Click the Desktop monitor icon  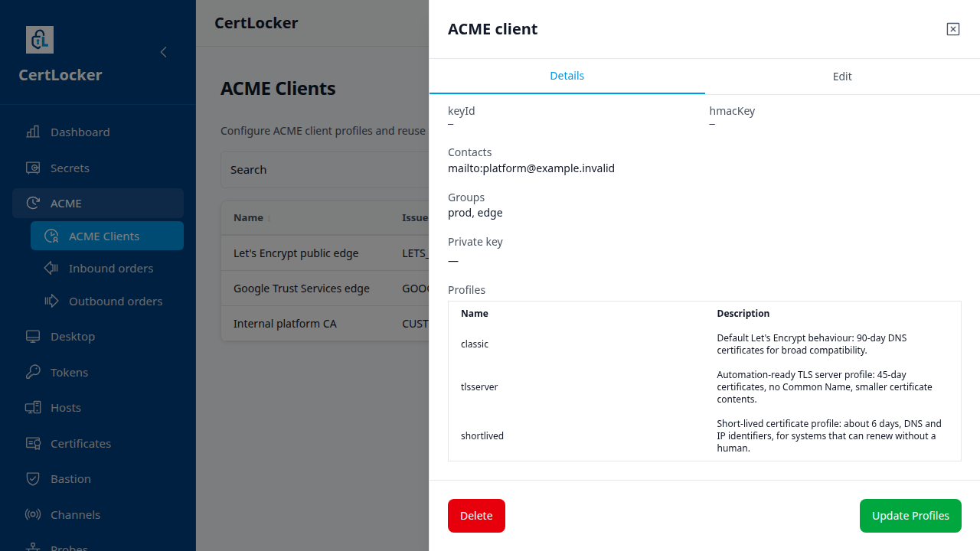pos(33,336)
